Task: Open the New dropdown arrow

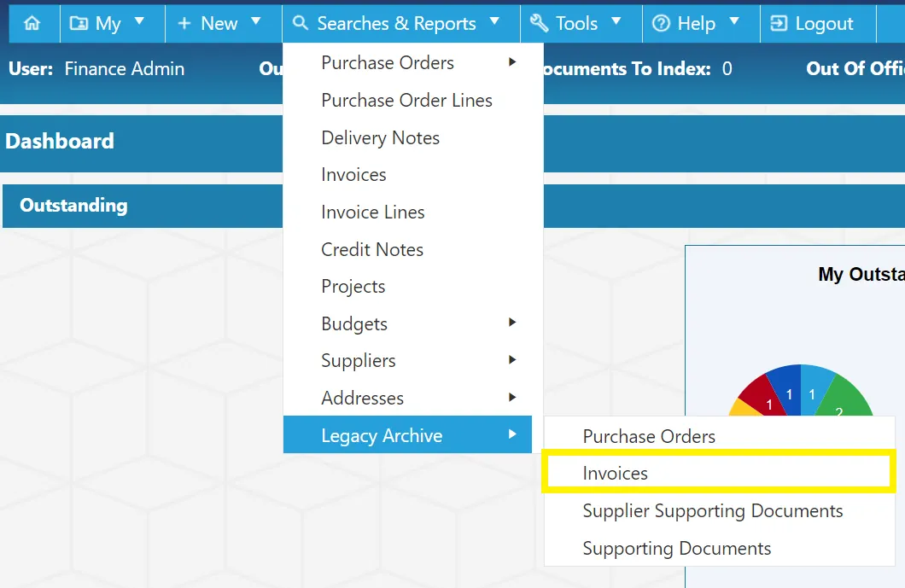Action: pyautogui.click(x=255, y=21)
